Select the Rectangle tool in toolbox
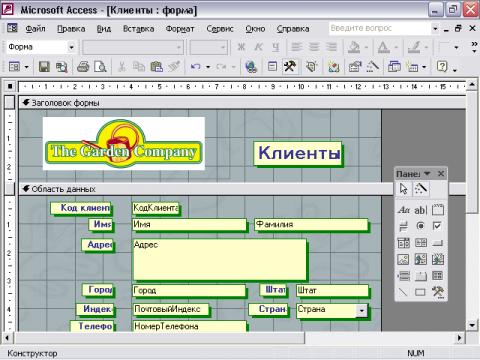 pyautogui.click(x=420, y=292)
